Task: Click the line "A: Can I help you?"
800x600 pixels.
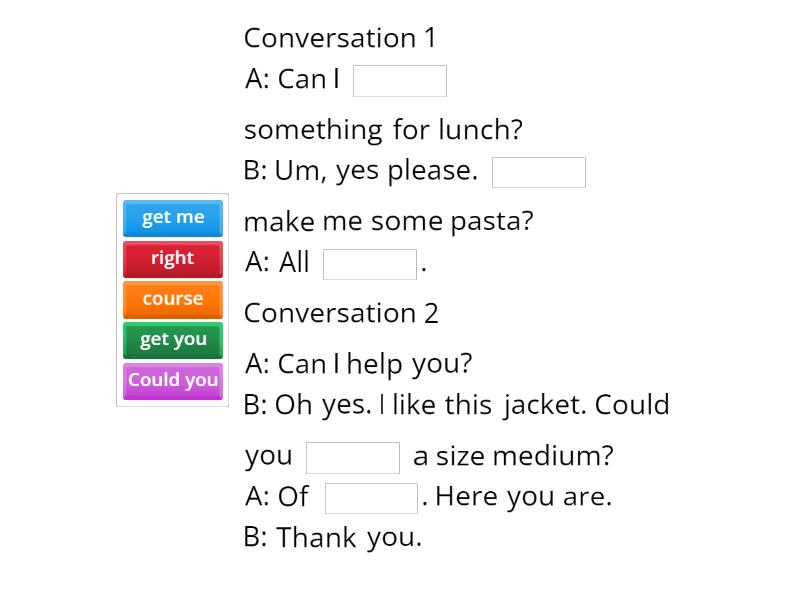Action: (x=358, y=363)
